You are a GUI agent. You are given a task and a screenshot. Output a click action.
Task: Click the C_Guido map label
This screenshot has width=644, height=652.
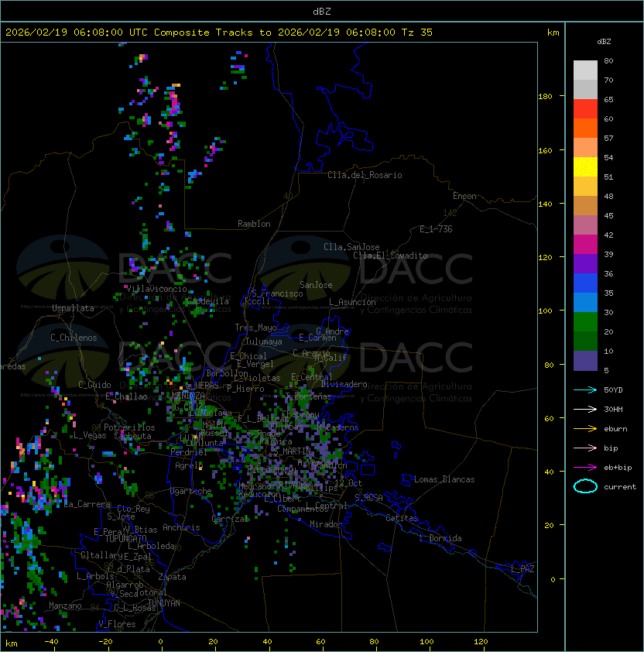pyautogui.click(x=94, y=385)
